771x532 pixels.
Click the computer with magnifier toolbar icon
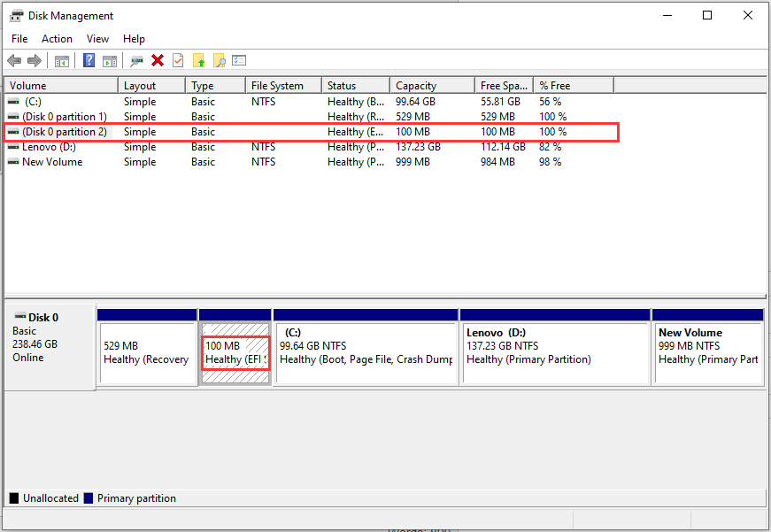click(135, 60)
